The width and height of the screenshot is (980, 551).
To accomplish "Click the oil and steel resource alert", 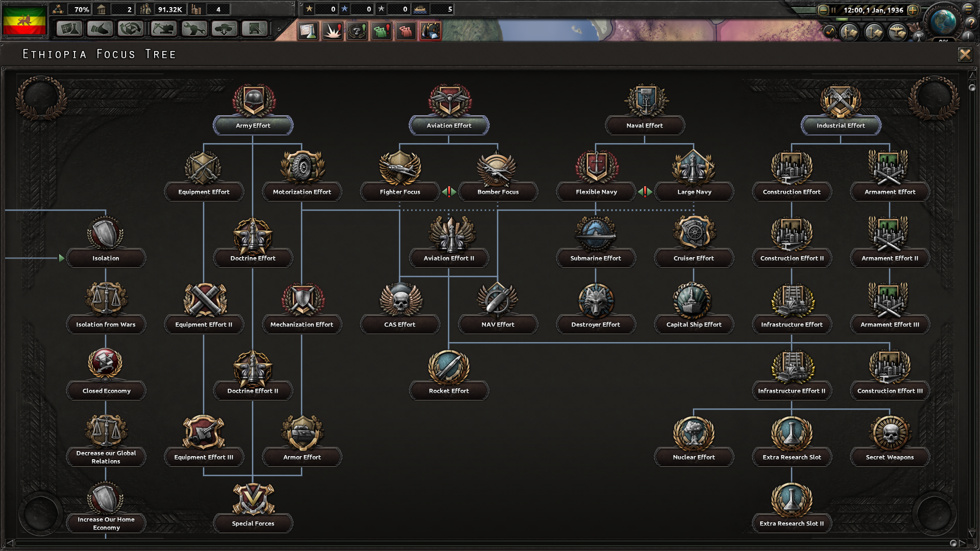I will pyautogui.click(x=430, y=31).
